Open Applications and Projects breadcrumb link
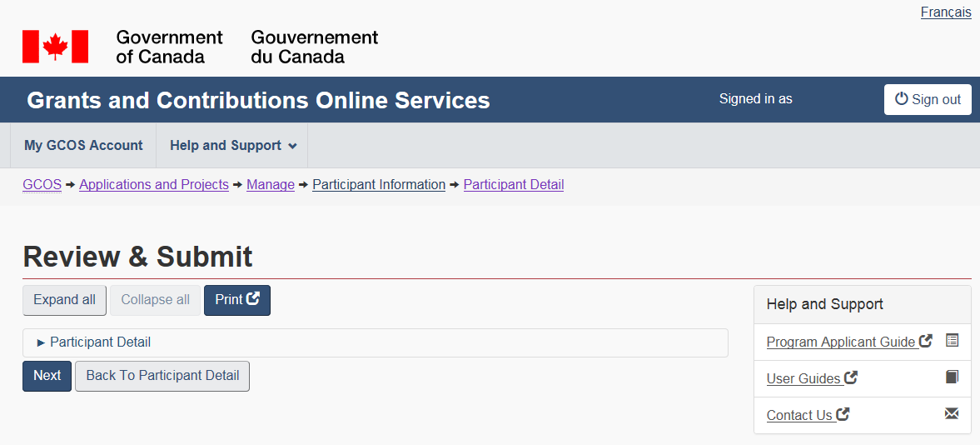 pos(154,185)
